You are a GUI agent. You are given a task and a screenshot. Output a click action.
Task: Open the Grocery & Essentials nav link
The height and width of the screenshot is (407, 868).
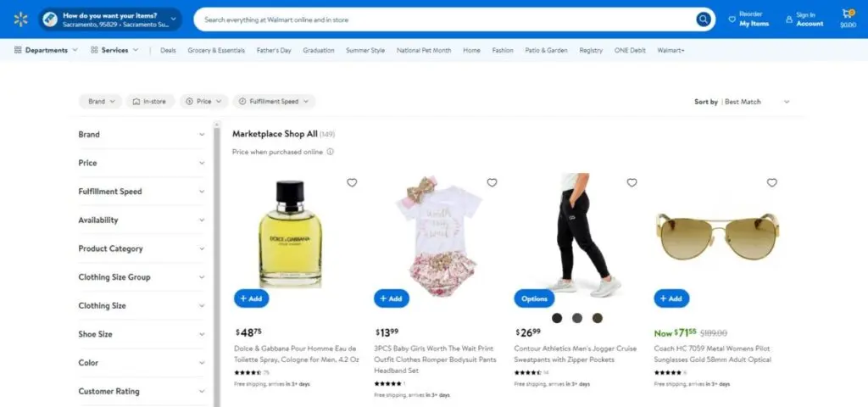coord(216,50)
